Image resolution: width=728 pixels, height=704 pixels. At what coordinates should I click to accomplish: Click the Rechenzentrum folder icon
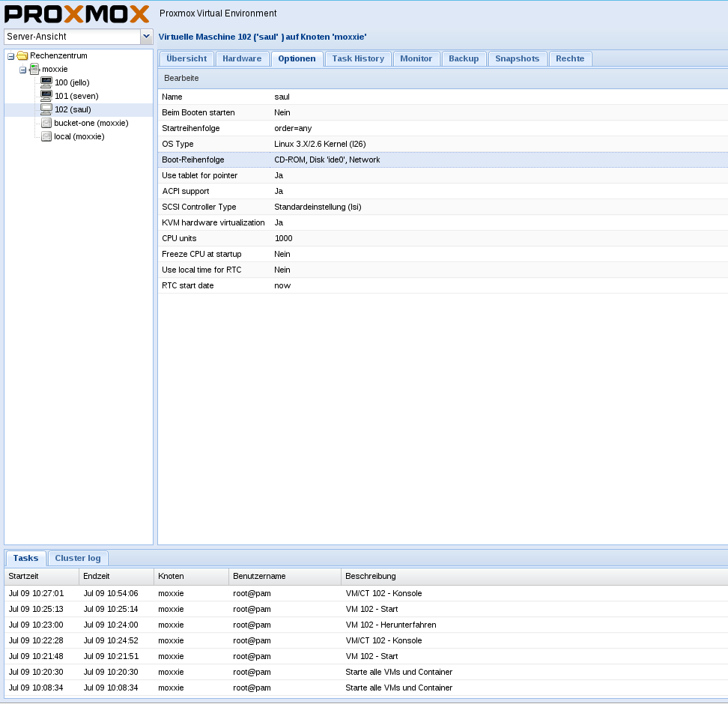[x=22, y=55]
